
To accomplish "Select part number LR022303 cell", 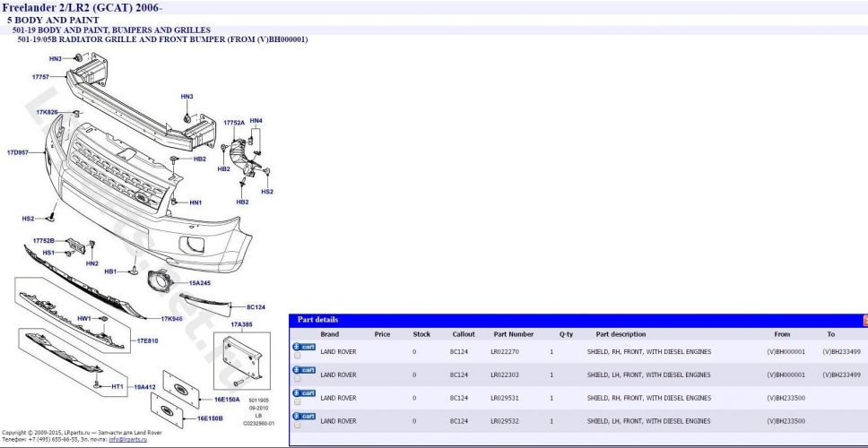I will click(504, 375).
